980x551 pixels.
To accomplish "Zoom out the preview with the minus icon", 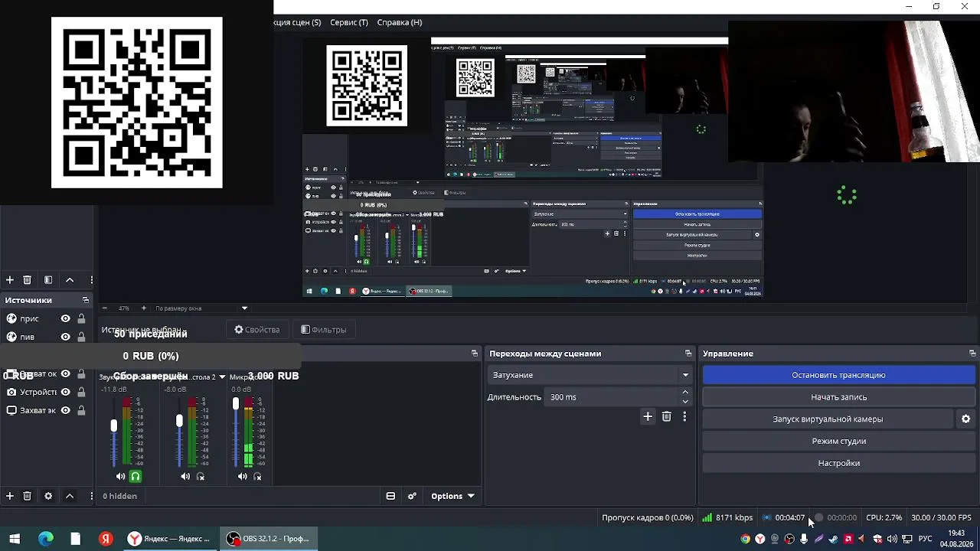I will [105, 308].
